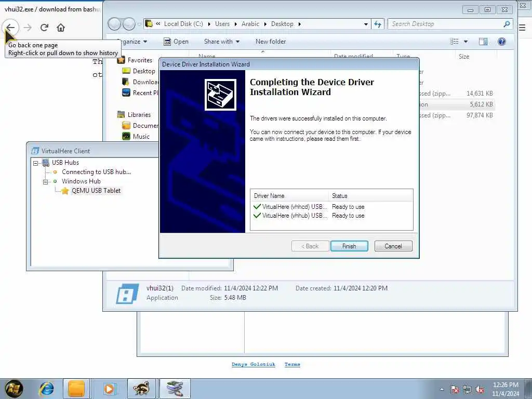Select the VirtualHere (vhhcd) driver row
Screen dimensions: 532x399
click(x=331, y=207)
